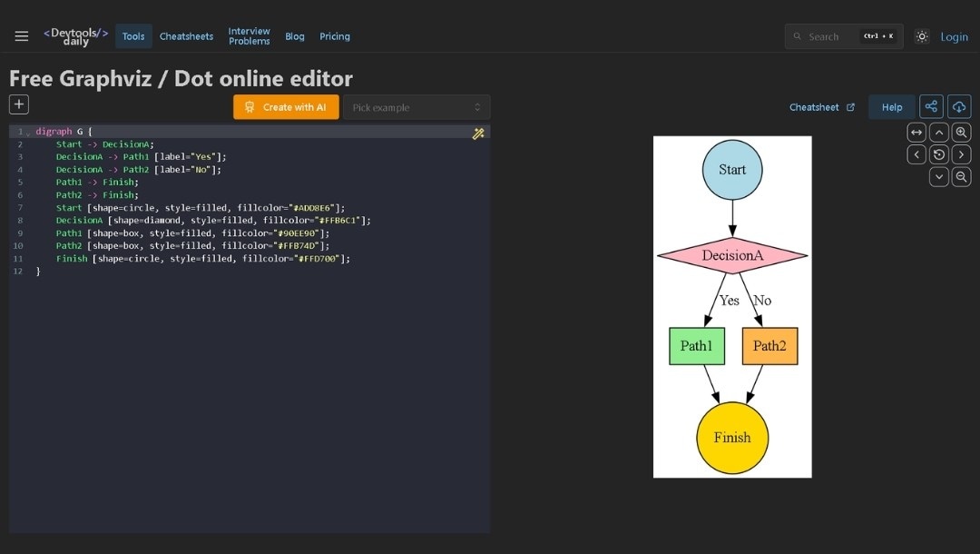The image size is (980, 554).
Task: Click code line 'Start -> DecisionA;'
Action: click(105, 144)
